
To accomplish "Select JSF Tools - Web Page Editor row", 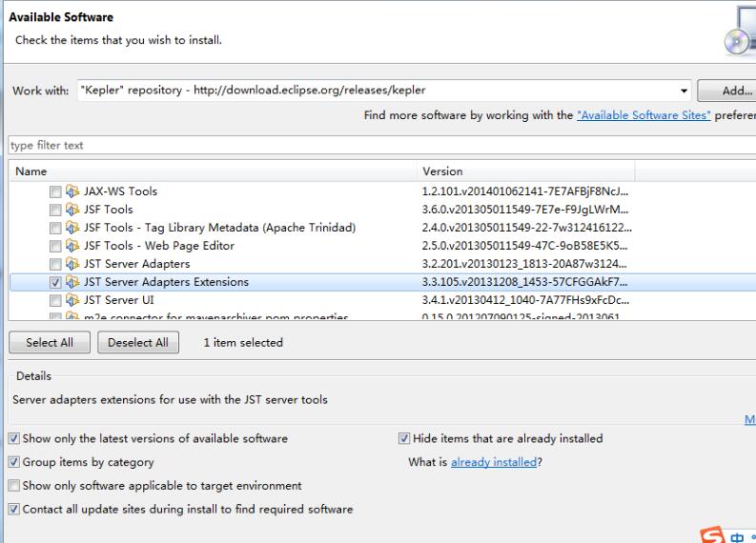I will tap(159, 246).
